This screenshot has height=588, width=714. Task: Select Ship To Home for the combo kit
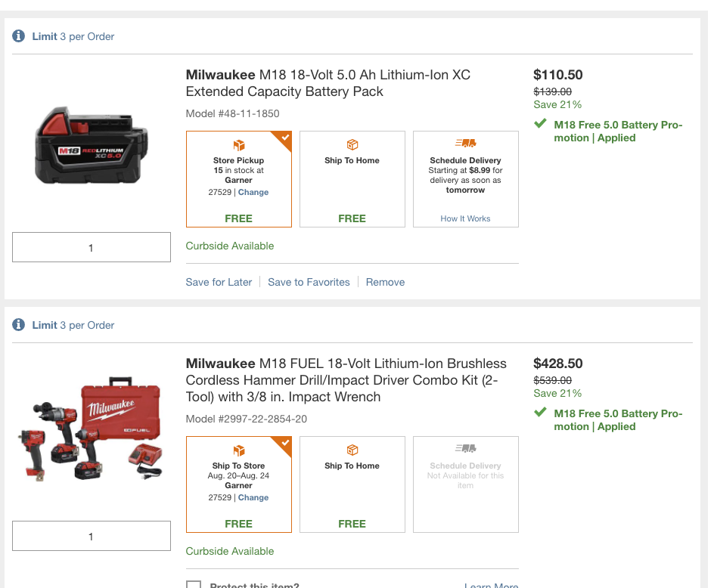coord(352,484)
